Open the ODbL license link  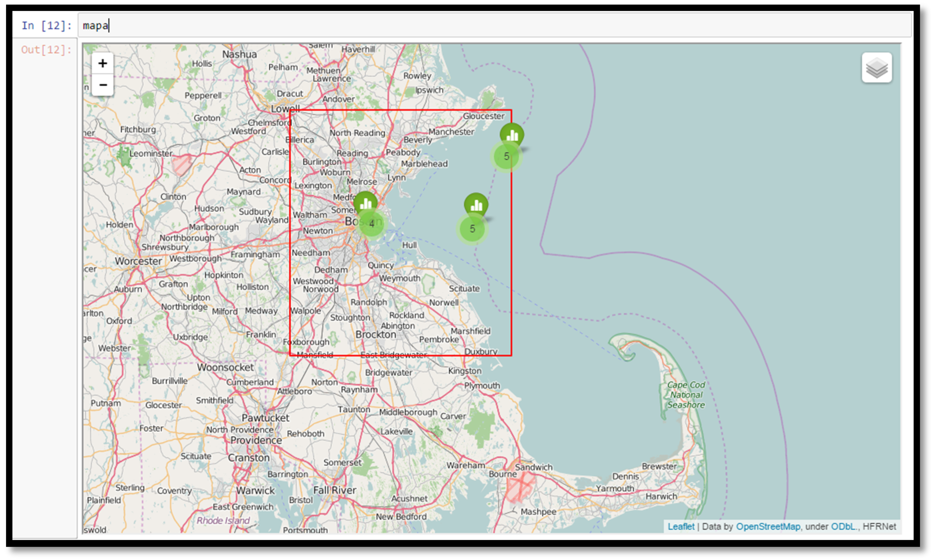(x=843, y=526)
